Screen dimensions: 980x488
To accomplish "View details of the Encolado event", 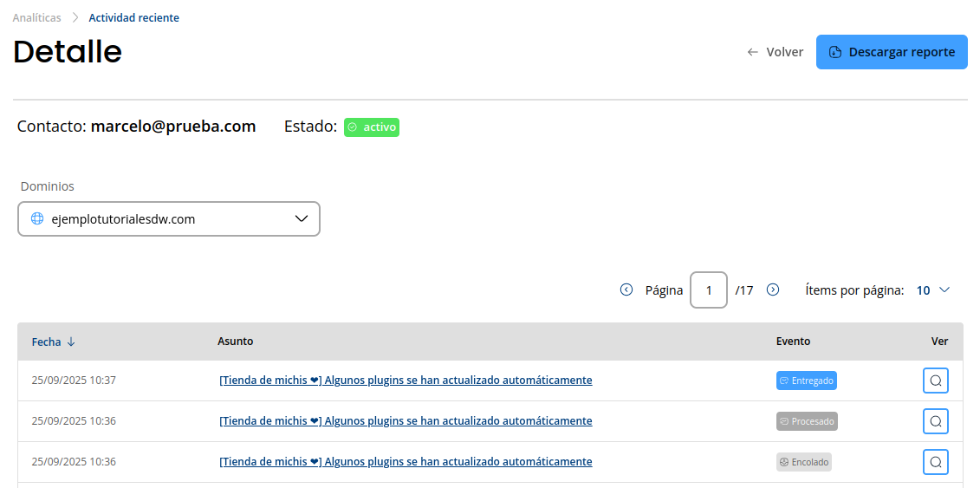I will coord(935,462).
